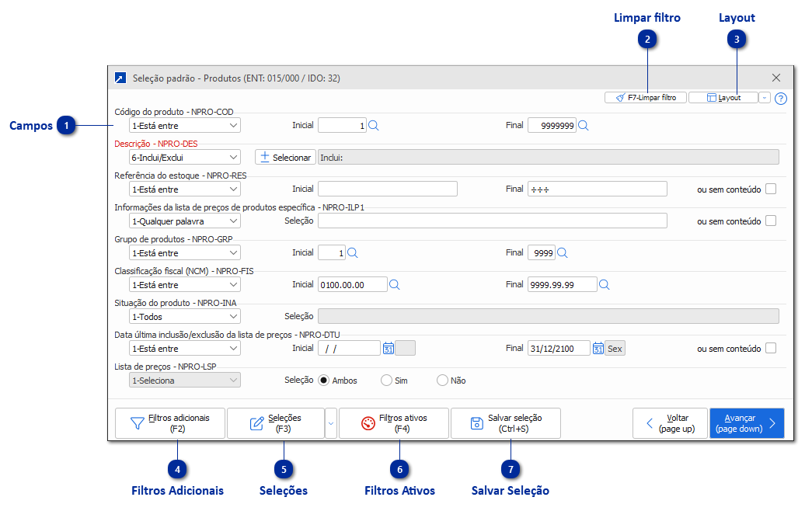Click Código do produto Inicial field
The image size is (812, 511).
tap(343, 126)
